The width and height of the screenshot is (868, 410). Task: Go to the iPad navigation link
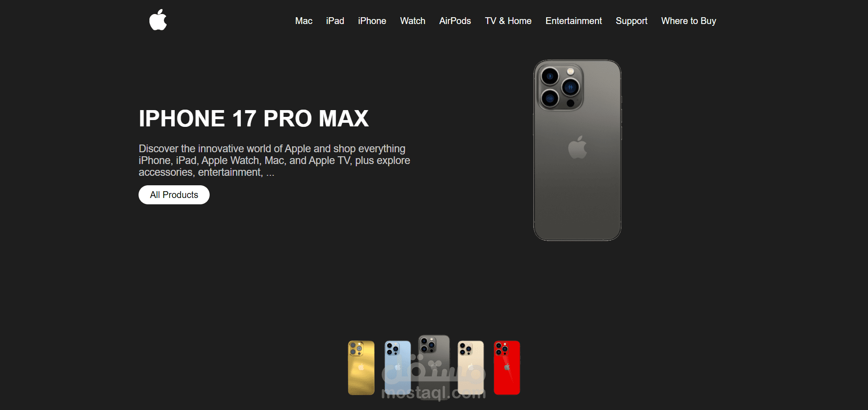(x=335, y=21)
